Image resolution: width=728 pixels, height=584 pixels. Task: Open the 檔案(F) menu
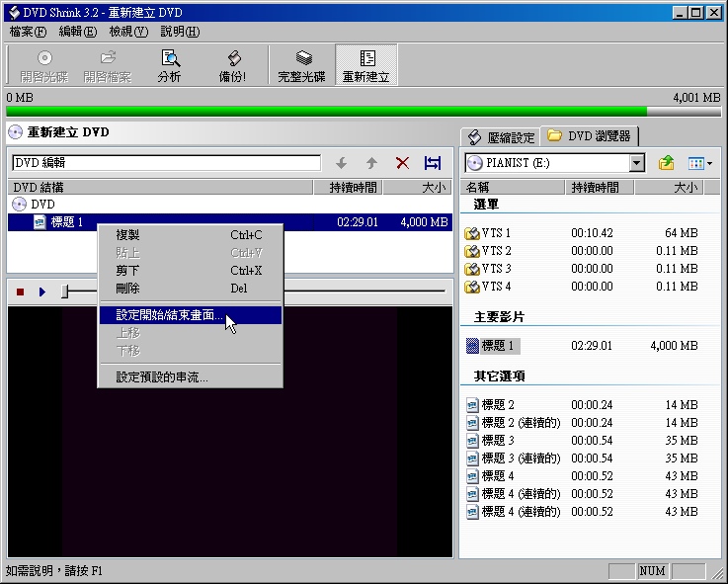click(28, 32)
